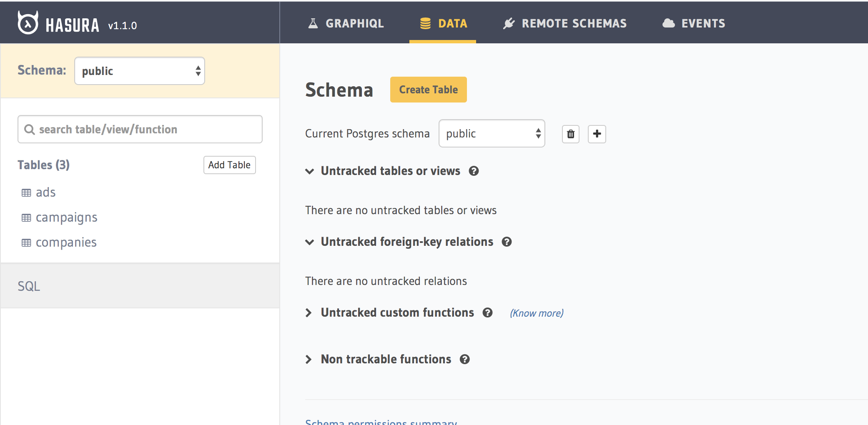
Task: Click help icon beside Untracked tables or views
Action: (474, 171)
